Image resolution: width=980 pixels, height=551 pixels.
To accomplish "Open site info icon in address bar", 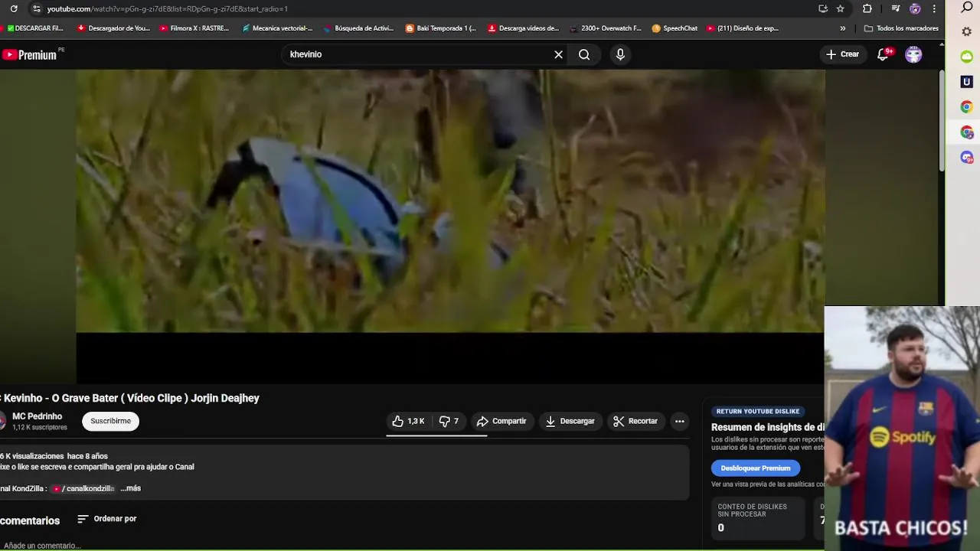I will 36,8.
